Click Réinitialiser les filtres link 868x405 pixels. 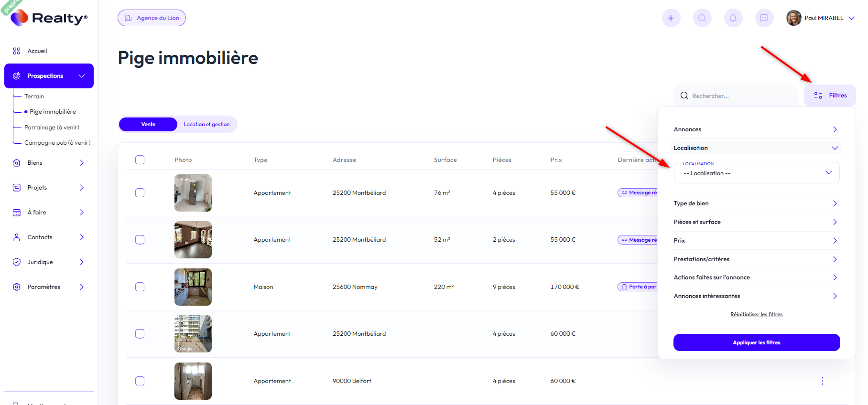[756, 314]
